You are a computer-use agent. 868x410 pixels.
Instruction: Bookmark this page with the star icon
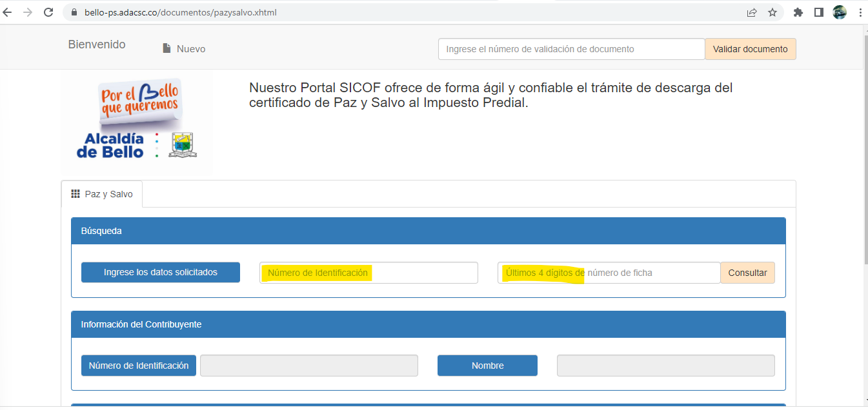coord(772,12)
